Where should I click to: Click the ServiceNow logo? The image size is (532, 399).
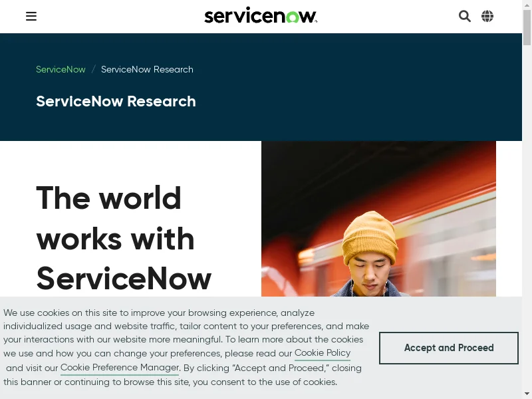click(261, 15)
